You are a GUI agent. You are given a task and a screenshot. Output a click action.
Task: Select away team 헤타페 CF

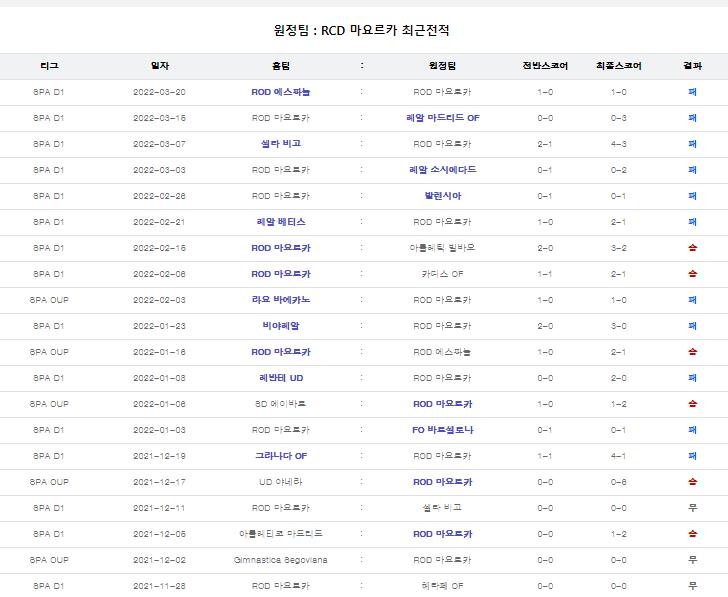tap(442, 586)
